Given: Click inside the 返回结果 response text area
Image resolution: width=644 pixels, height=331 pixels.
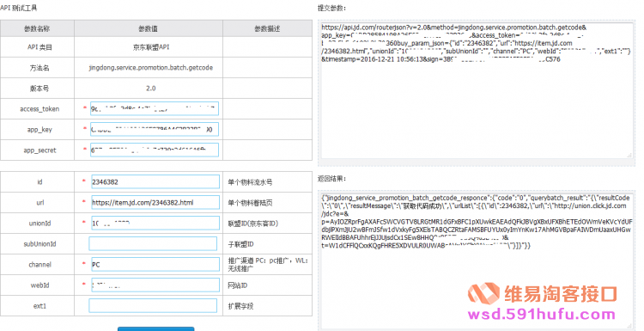Looking at the screenshot, I should [x=477, y=260].
